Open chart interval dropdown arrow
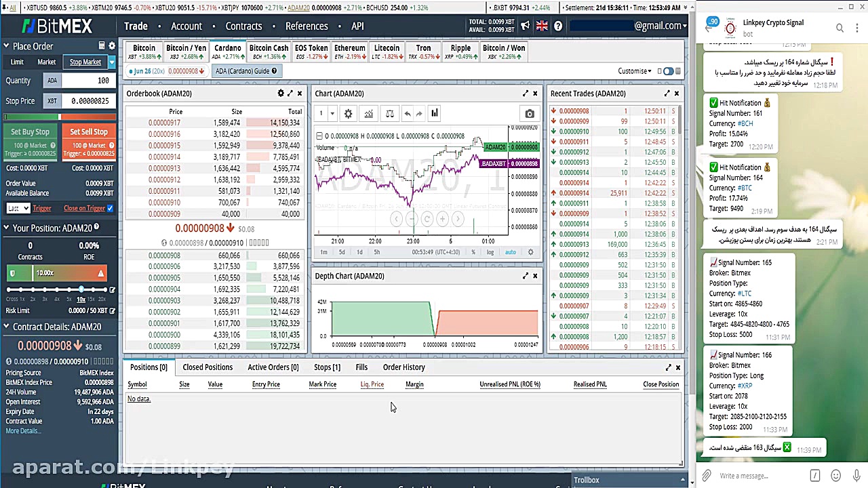The height and width of the screenshot is (488, 868). point(332,114)
